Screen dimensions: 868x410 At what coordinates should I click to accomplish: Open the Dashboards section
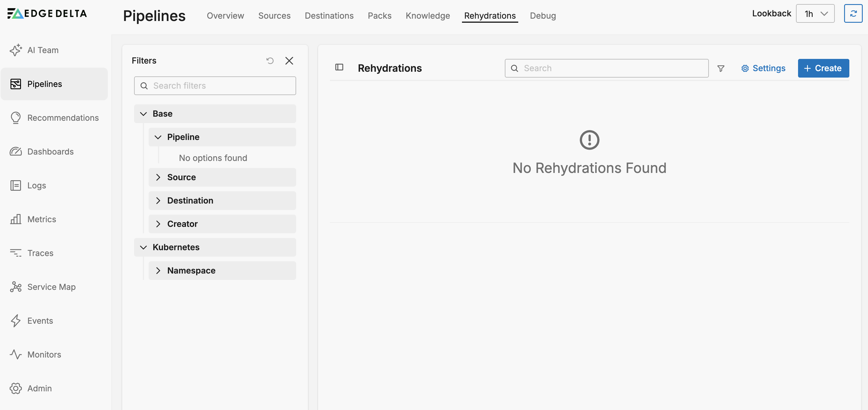(50, 151)
